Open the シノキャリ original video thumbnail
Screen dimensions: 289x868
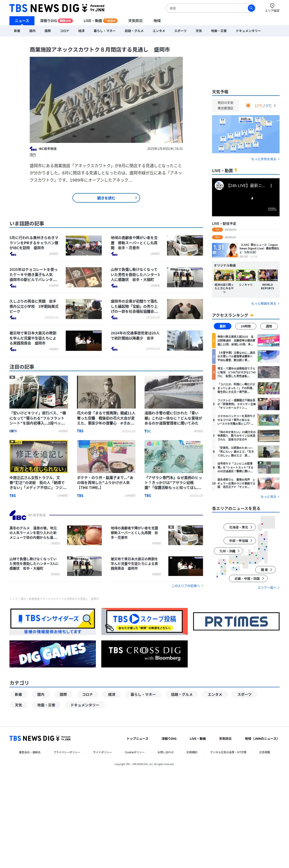246,275
